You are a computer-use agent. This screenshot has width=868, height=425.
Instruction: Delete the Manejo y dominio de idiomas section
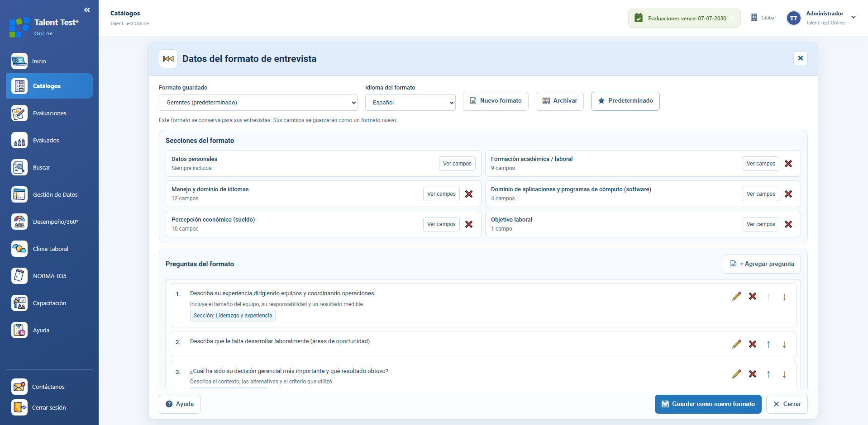[469, 194]
